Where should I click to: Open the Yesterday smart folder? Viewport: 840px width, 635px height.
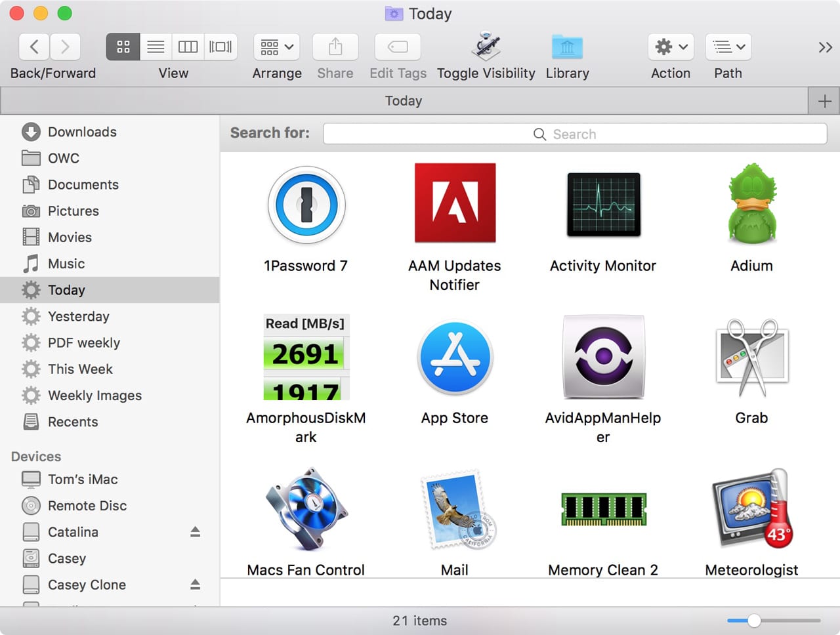point(110,316)
